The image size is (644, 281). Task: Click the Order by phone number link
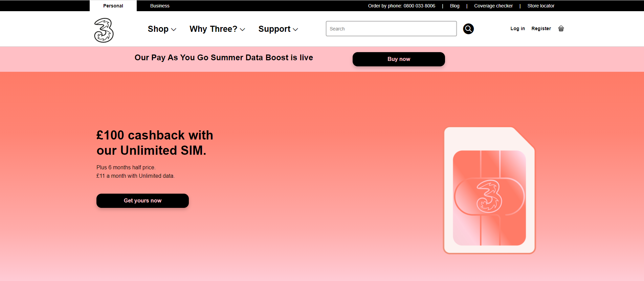(x=401, y=6)
